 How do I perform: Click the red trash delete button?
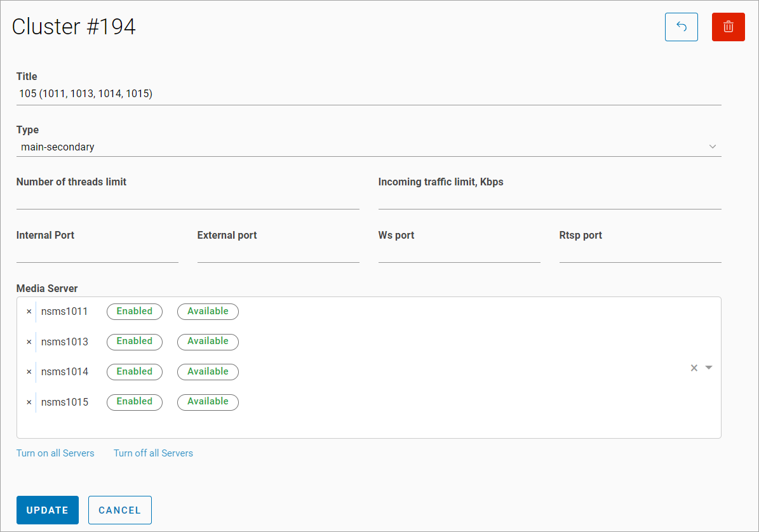pyautogui.click(x=728, y=27)
